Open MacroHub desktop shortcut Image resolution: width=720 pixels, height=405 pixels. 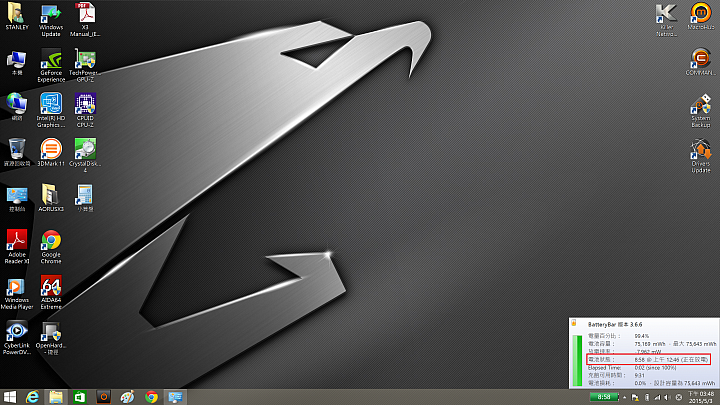pyautogui.click(x=701, y=17)
